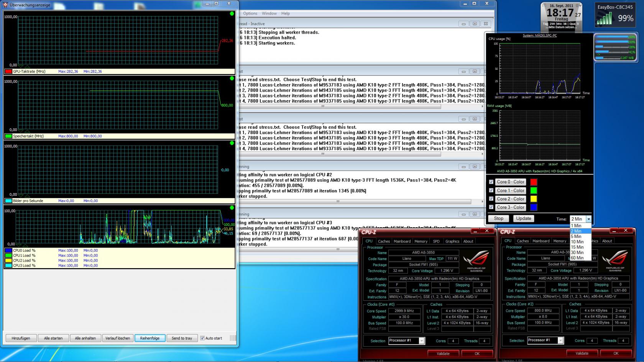Open the Selection dropdown in the CPU-Z window with Core #2 clocks
Viewport: 644px width, 362px height.
(560, 341)
